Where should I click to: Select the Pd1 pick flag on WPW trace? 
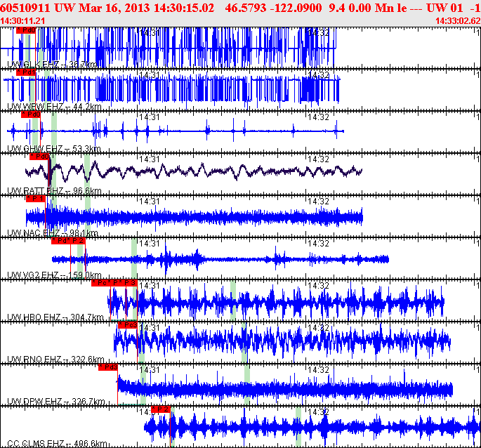[x=26, y=72]
